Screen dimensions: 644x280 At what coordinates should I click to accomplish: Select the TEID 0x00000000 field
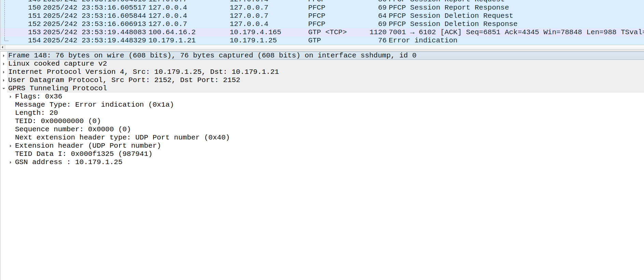[58, 121]
